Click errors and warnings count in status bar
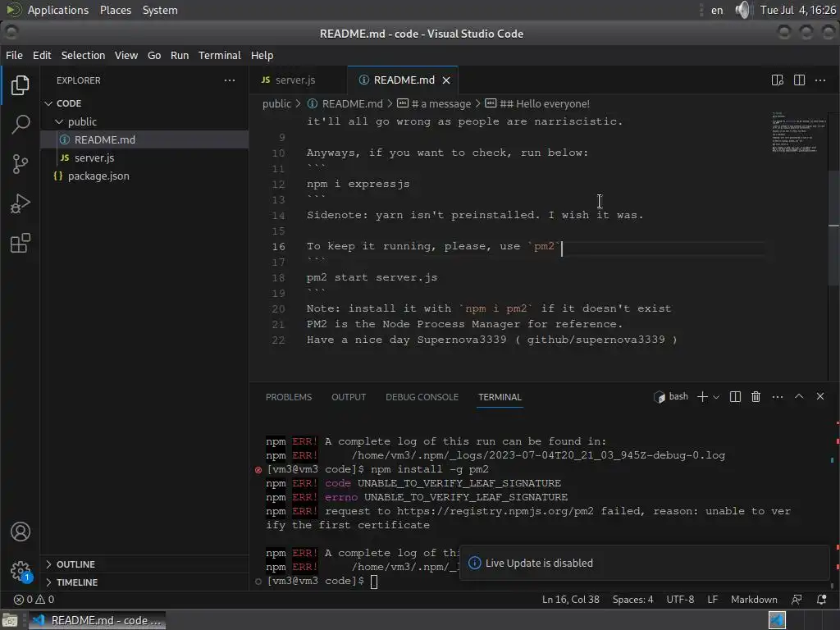The image size is (840, 630). (x=34, y=600)
